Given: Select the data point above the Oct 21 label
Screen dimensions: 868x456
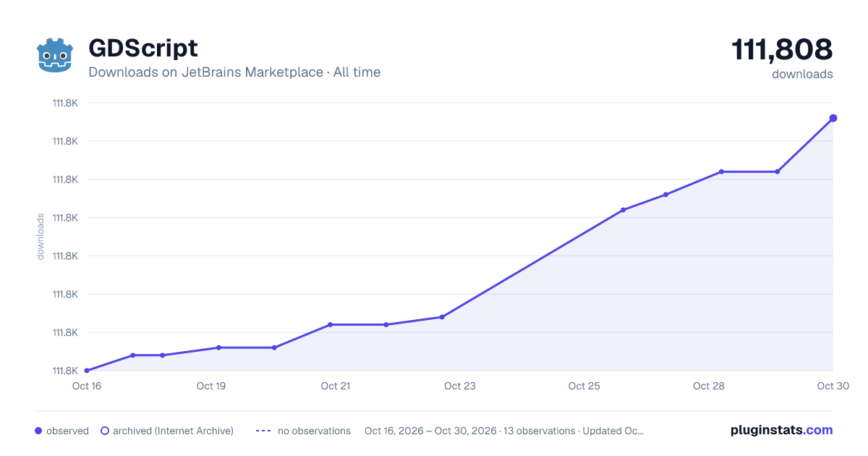Looking at the screenshot, I should point(331,324).
